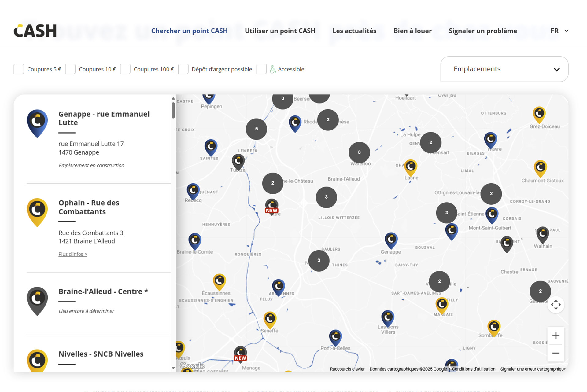Open the Emplacements dropdown
587x392 pixels.
[504, 69]
